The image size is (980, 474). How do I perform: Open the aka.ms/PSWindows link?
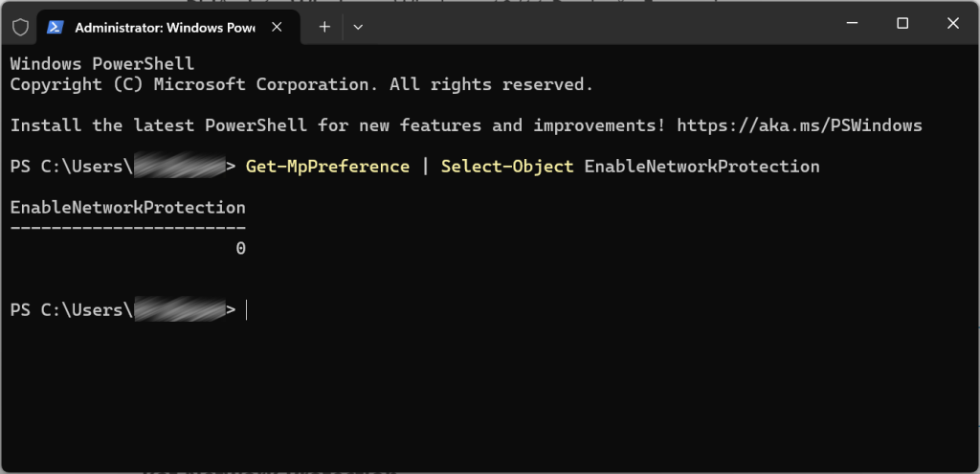click(799, 125)
